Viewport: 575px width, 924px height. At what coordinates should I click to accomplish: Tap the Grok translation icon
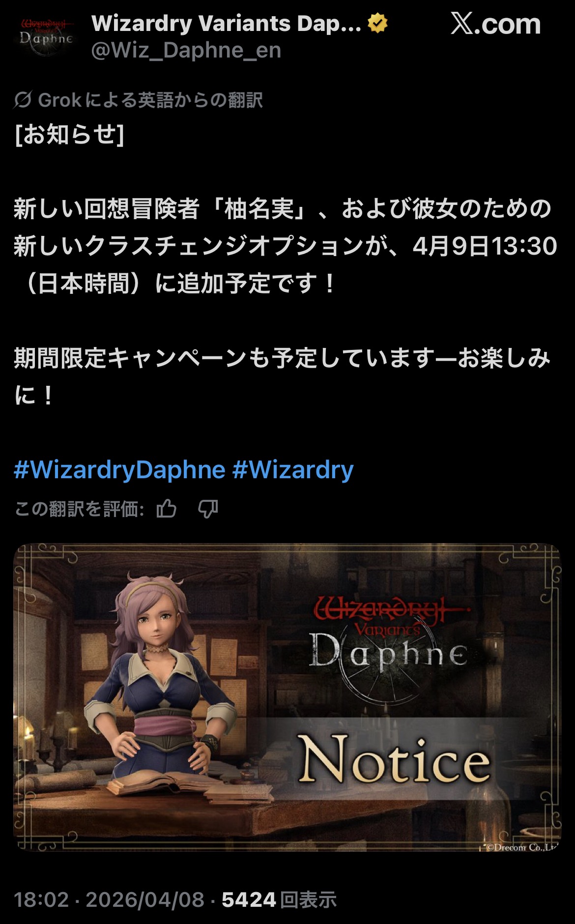(x=23, y=100)
